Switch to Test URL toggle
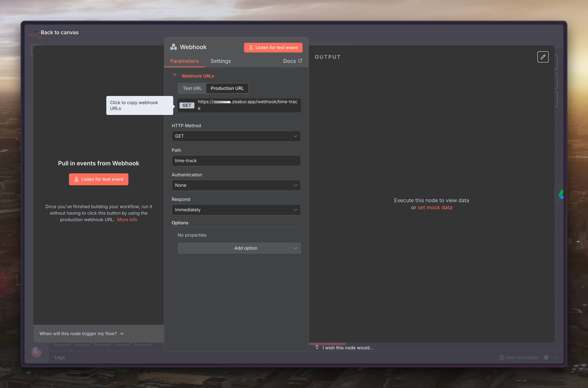Screen dimensions: 588x388 192,88
